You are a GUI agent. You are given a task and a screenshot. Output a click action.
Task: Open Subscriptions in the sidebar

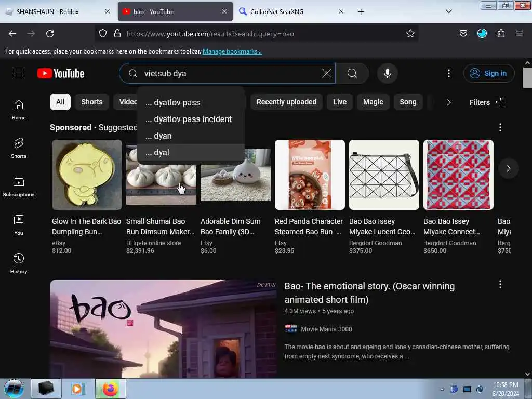pos(19,187)
